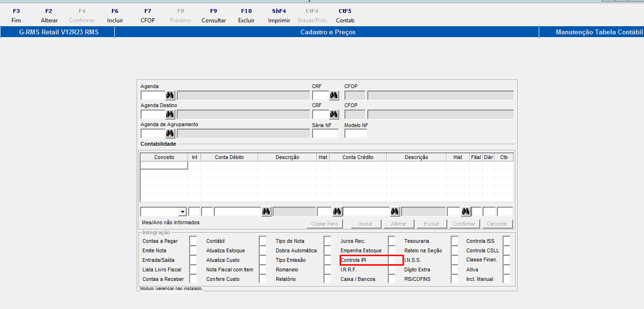Click the Conta Débito column header
This screenshot has height=309, width=644.
[229, 157]
